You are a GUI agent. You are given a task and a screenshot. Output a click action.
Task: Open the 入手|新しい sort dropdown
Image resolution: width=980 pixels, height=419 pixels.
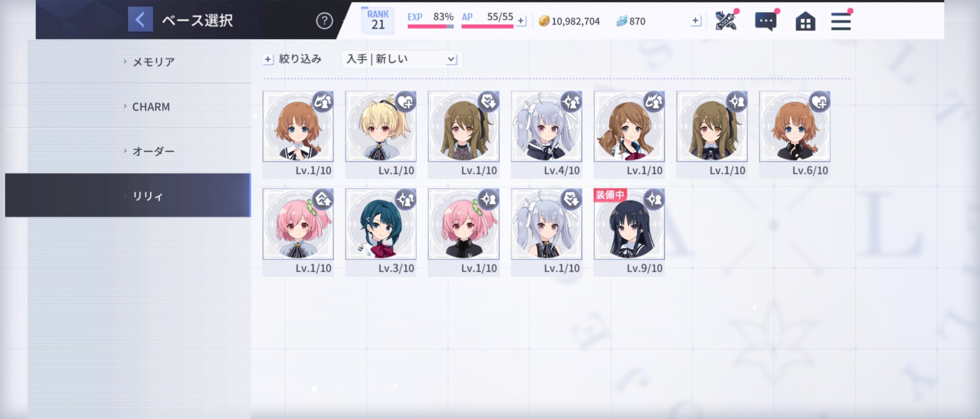[401, 59]
